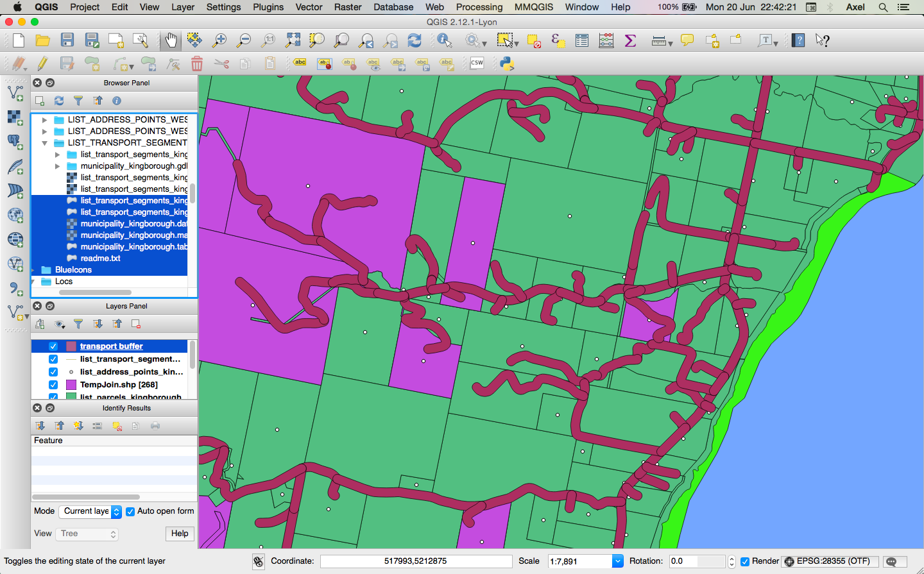Expand the municipality_kingborough.gdb folder

point(57,166)
